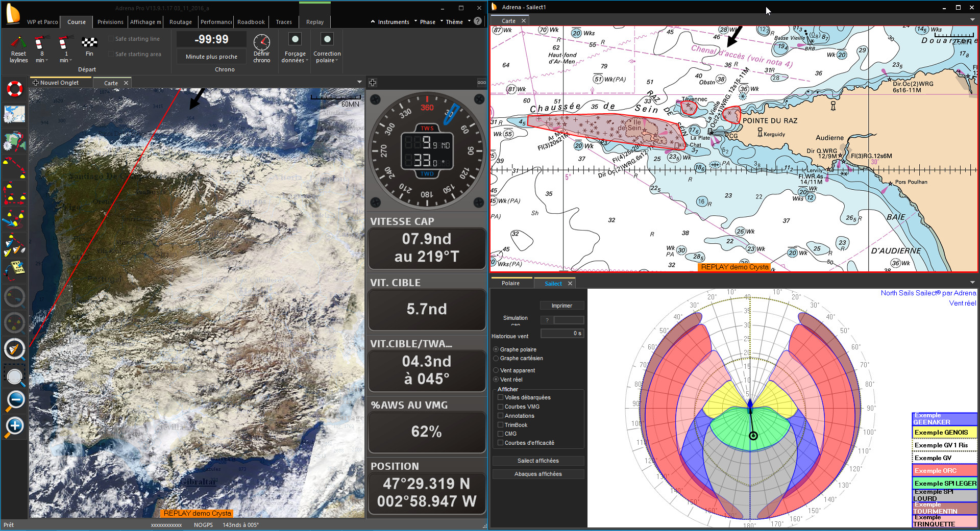Select the Vent apparent radio button
Viewport: 980px width, 531px height.
click(496, 370)
